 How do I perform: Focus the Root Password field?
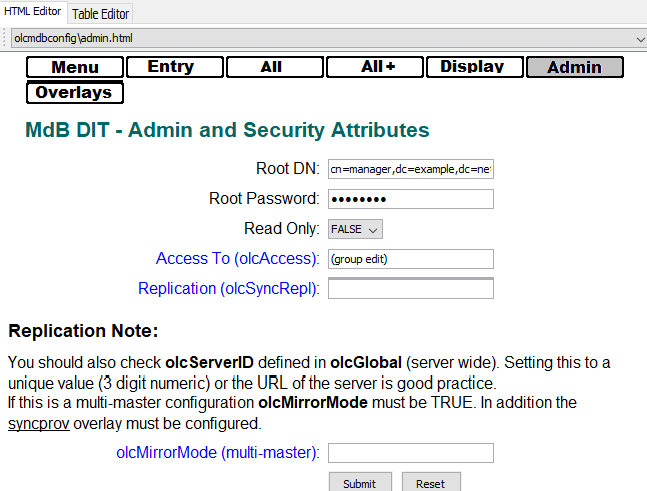click(411, 199)
